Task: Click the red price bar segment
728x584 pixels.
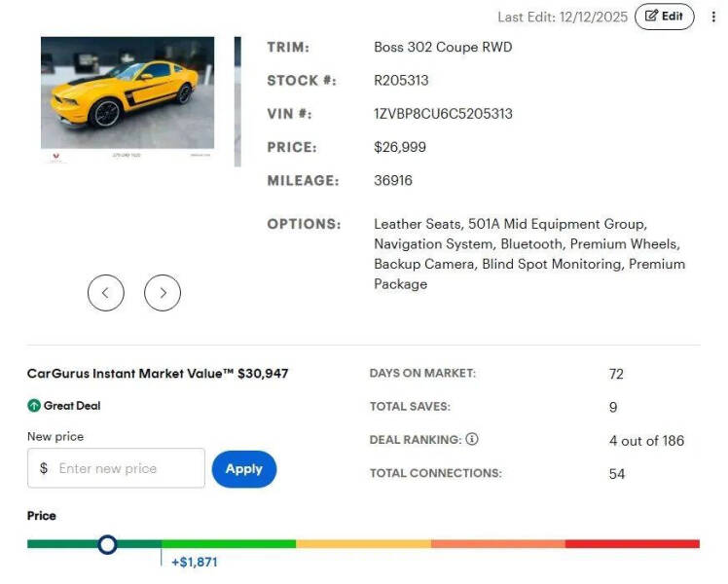Action: [632, 543]
